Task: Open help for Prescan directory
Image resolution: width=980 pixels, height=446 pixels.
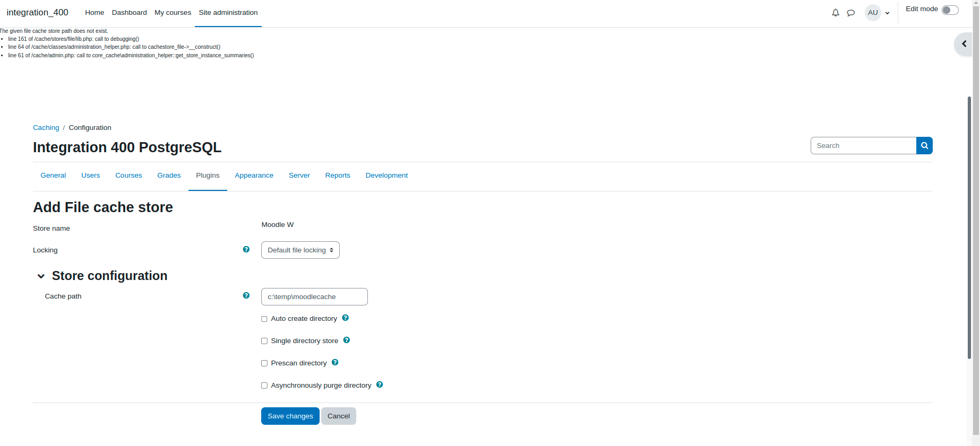Action: tap(335, 362)
